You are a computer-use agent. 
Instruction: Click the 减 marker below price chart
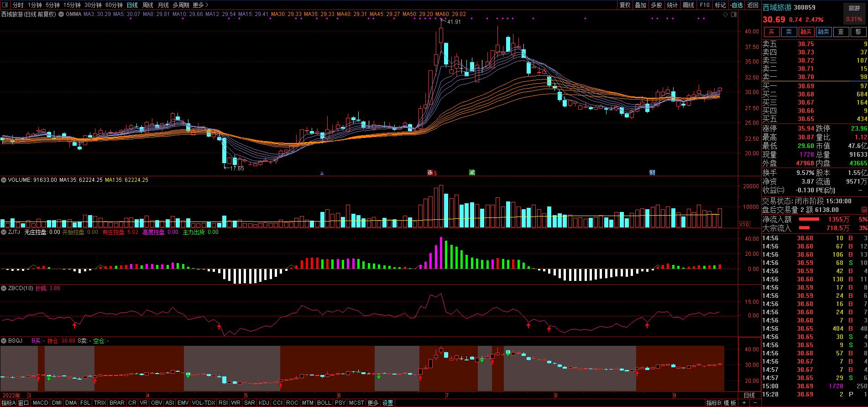coord(472,172)
